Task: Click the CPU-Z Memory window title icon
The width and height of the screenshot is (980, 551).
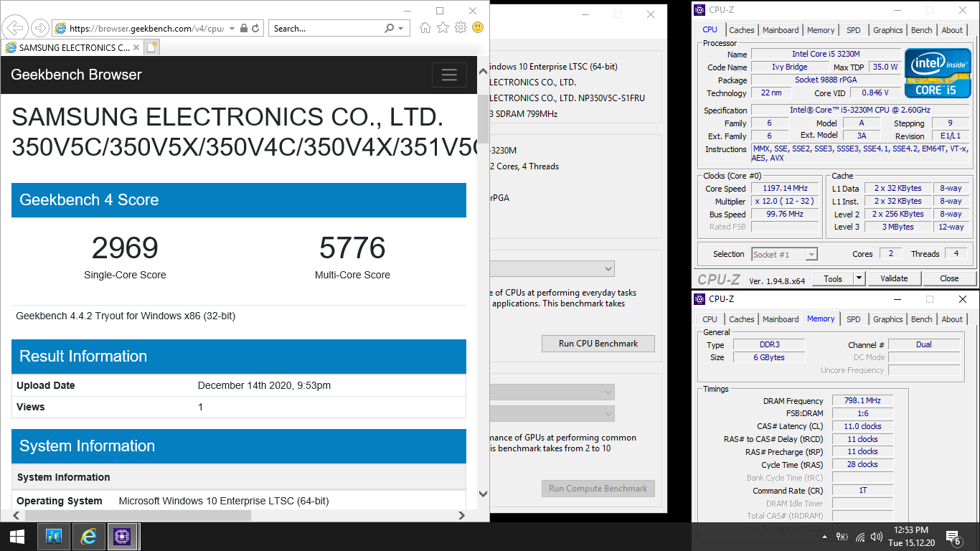Action: click(699, 299)
